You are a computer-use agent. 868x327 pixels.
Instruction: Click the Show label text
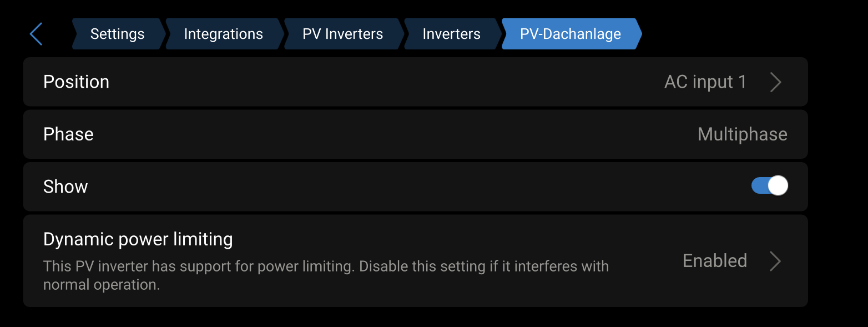tap(65, 187)
